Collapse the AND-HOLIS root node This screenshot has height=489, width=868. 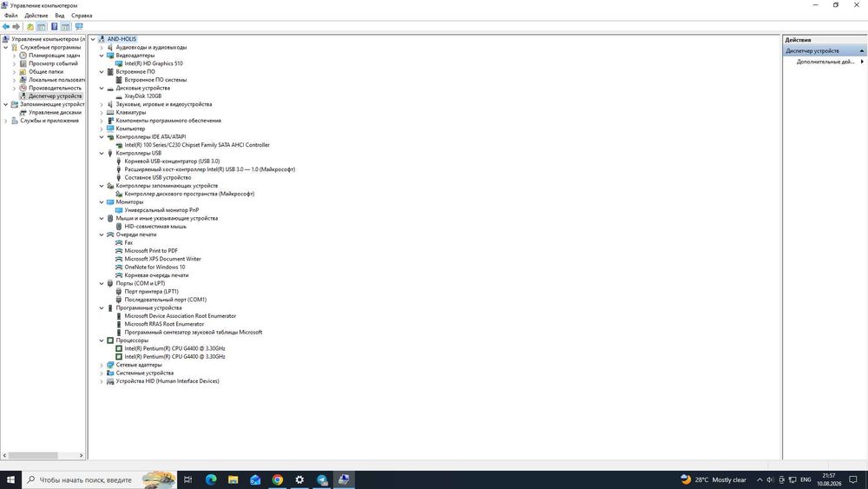tap(93, 39)
